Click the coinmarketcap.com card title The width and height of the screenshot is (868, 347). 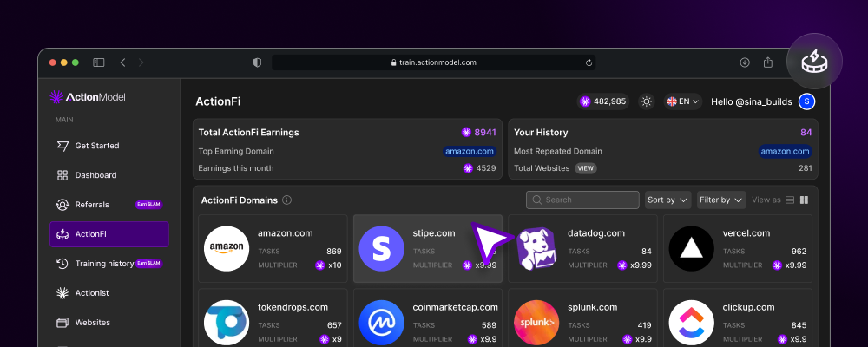[455, 307]
